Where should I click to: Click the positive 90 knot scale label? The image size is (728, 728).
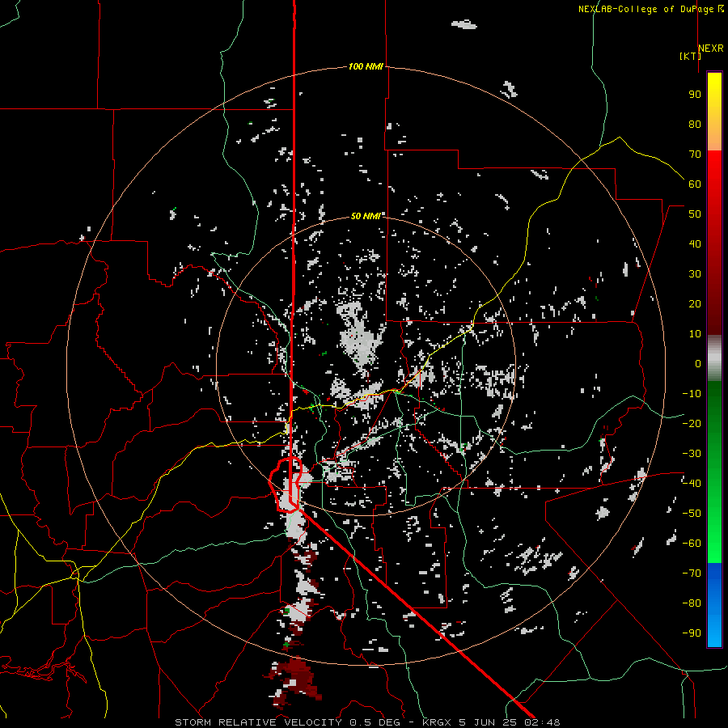coord(695,95)
